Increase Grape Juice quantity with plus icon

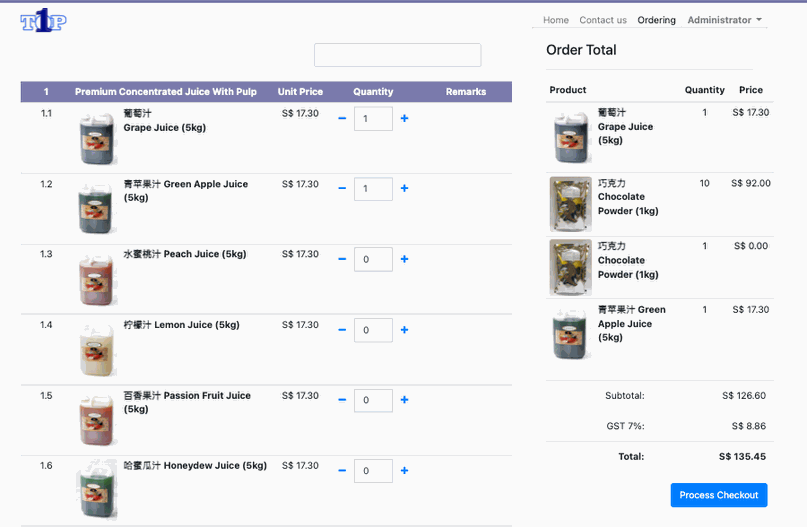pyautogui.click(x=404, y=118)
